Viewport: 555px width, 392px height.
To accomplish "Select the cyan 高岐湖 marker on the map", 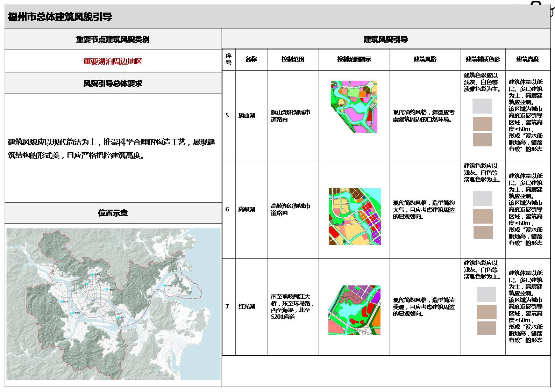I will point(72,313).
